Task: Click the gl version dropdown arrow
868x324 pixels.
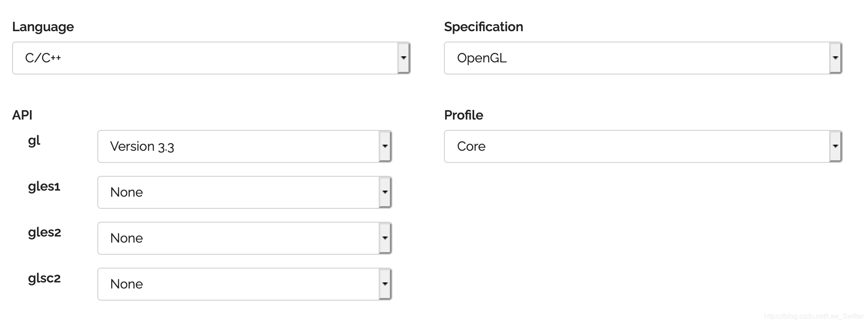Action: point(385,146)
